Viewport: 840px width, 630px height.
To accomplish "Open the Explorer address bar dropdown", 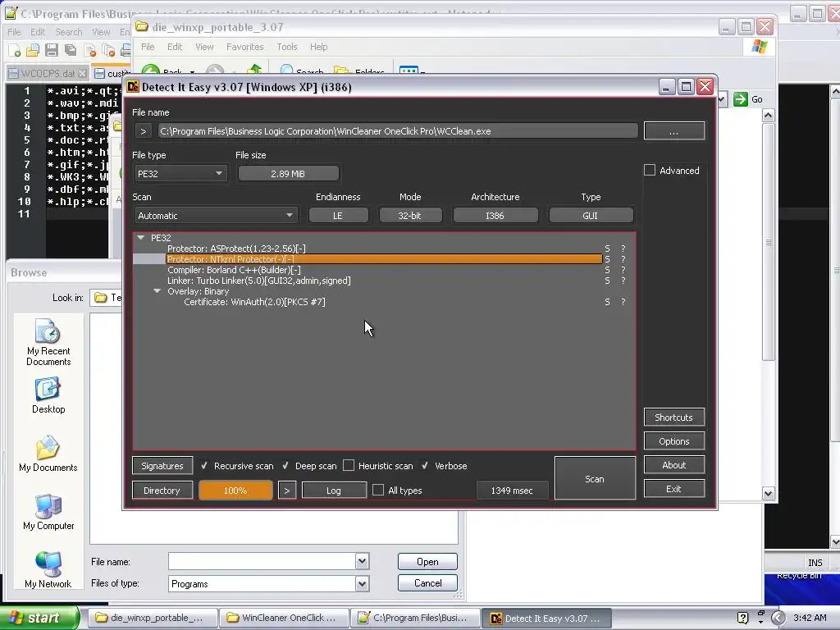I will (x=722, y=99).
